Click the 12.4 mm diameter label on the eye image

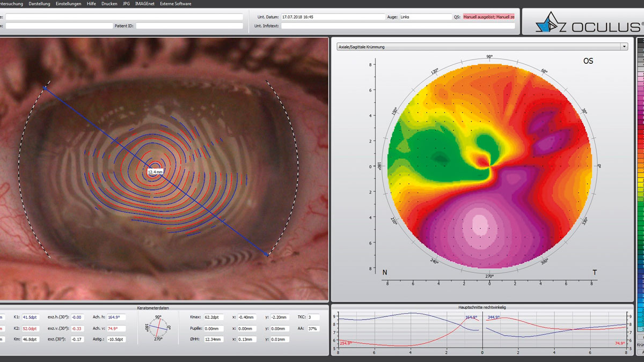pos(156,172)
